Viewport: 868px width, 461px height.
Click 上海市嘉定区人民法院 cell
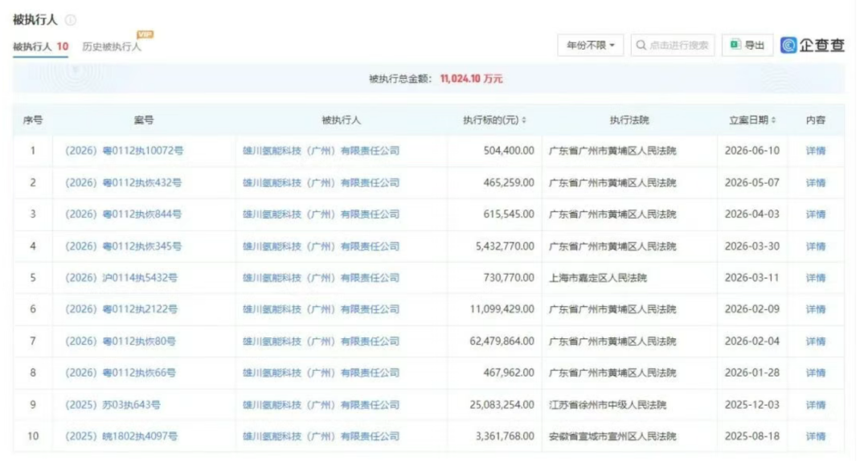pyautogui.click(x=598, y=278)
